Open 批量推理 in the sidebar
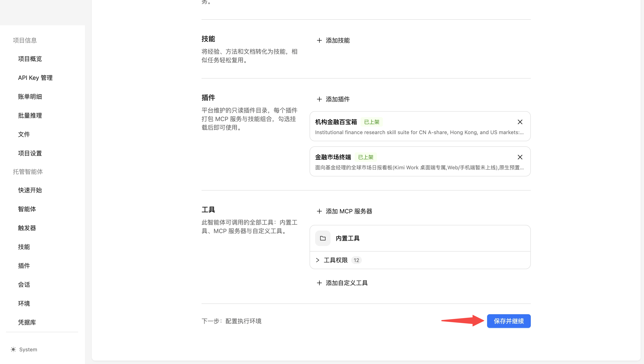Viewport: 644px width, 364px height. coord(30,115)
